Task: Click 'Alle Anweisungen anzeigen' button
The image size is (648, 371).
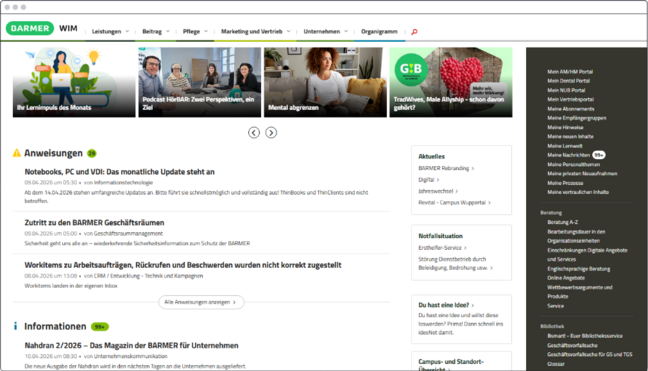Action: tap(201, 302)
